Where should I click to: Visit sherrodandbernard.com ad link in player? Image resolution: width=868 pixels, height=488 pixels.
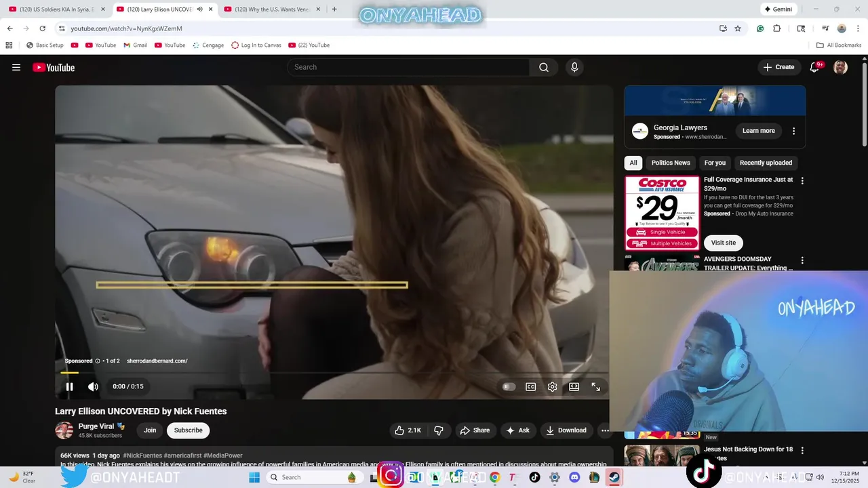point(157,361)
